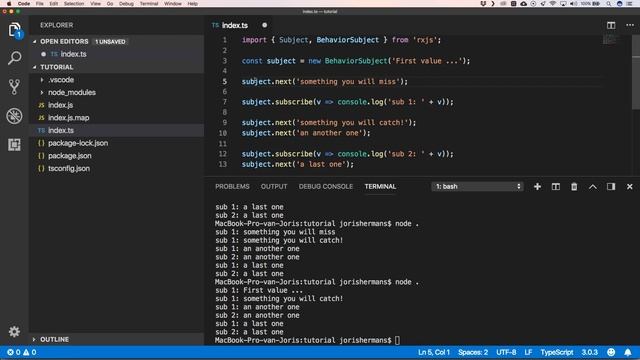The image size is (640, 360).
Task: Open the Debug menu
Action: click(x=126, y=4)
